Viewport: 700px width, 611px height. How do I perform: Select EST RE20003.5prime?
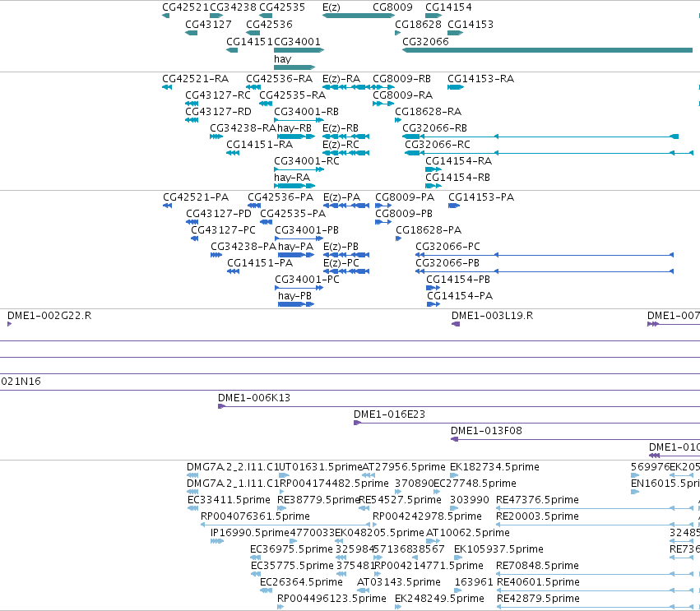click(537, 516)
